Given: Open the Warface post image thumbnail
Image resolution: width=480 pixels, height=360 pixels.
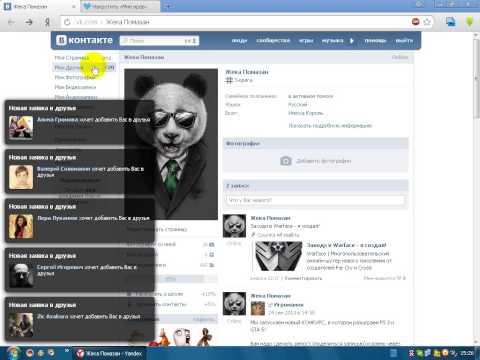Looking at the screenshot, I should tap(278, 256).
